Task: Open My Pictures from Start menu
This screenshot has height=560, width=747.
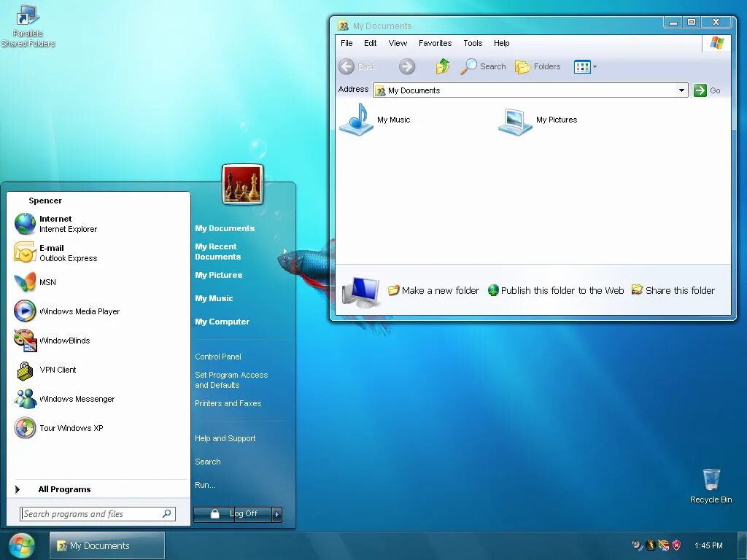Action: 219,275
